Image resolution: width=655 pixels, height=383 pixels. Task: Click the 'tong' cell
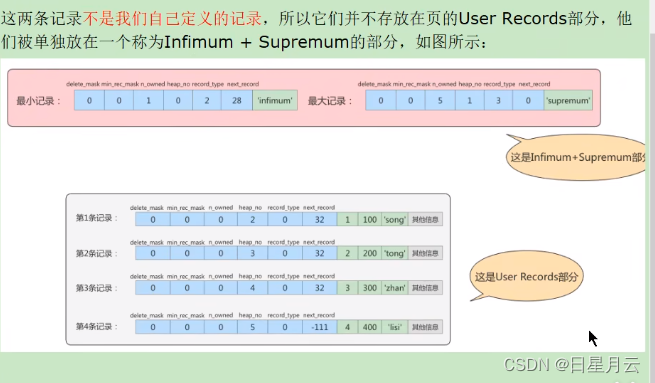point(395,253)
